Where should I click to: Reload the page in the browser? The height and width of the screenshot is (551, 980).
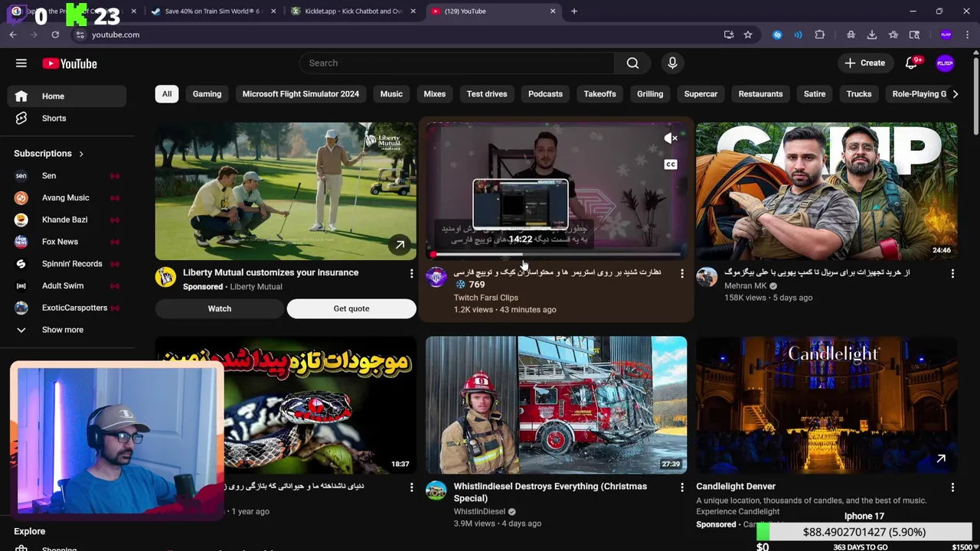(x=55, y=34)
